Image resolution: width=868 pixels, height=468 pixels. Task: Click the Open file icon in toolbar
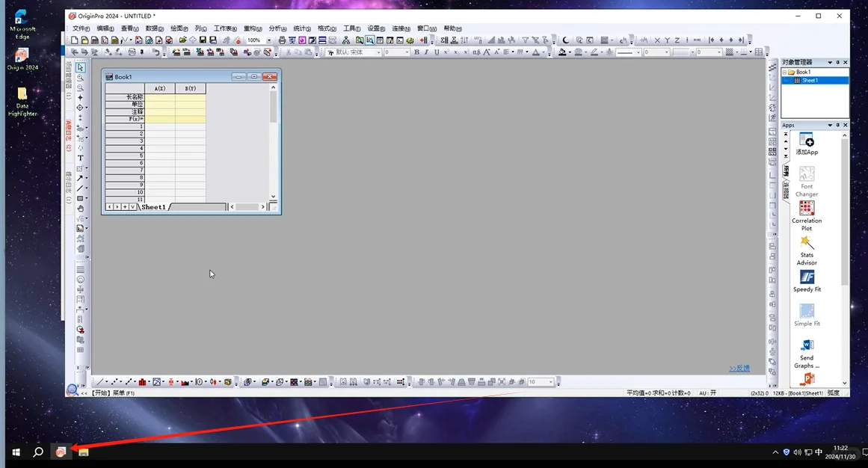coord(182,40)
